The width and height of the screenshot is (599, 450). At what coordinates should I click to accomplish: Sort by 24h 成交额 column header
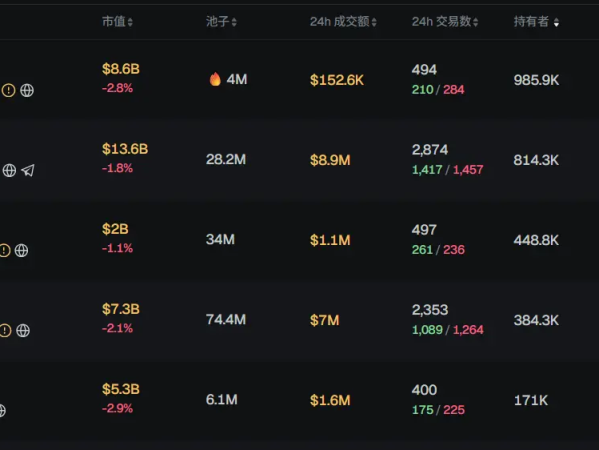pyautogui.click(x=343, y=22)
